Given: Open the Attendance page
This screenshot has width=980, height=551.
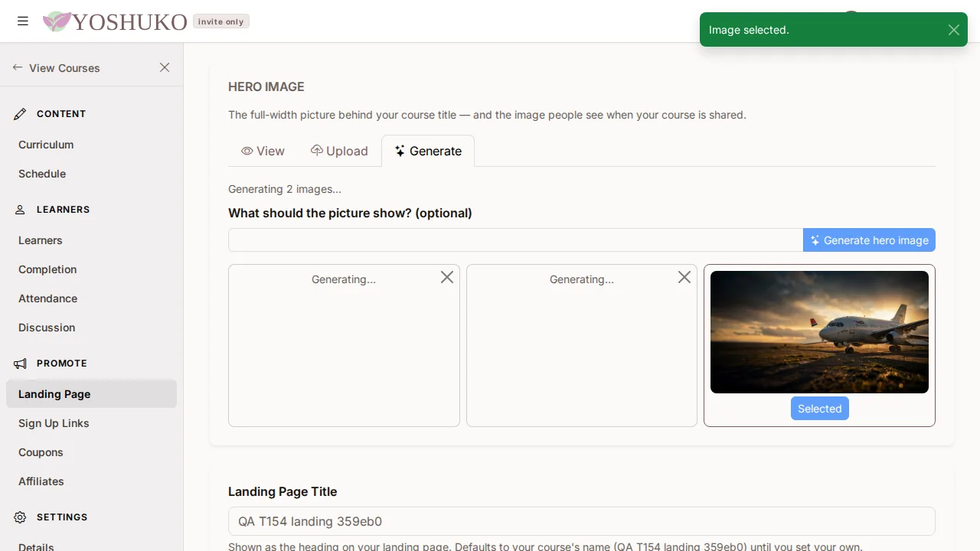Looking at the screenshot, I should [47, 298].
